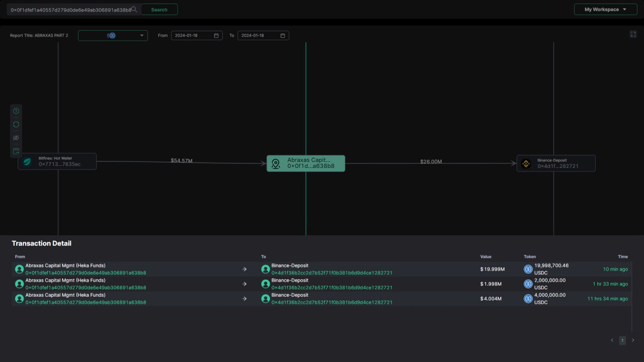Click the green Search button

coord(159,10)
